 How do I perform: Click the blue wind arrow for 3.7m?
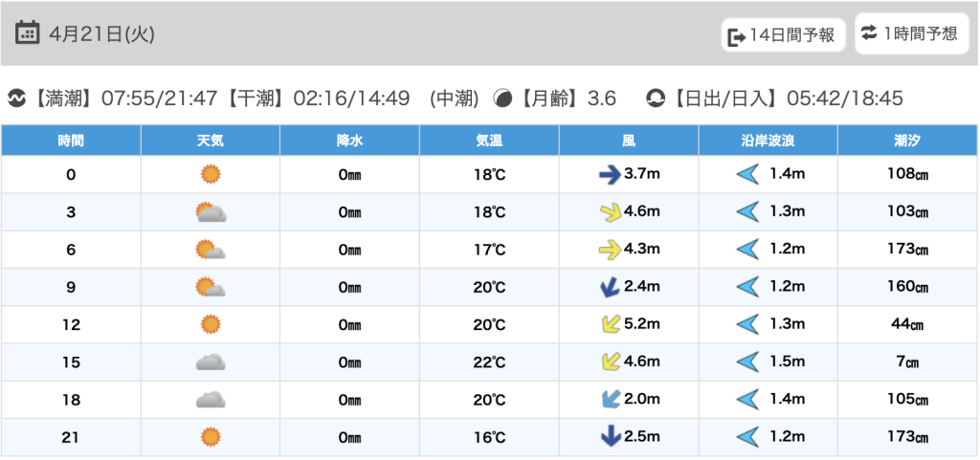coord(610,174)
